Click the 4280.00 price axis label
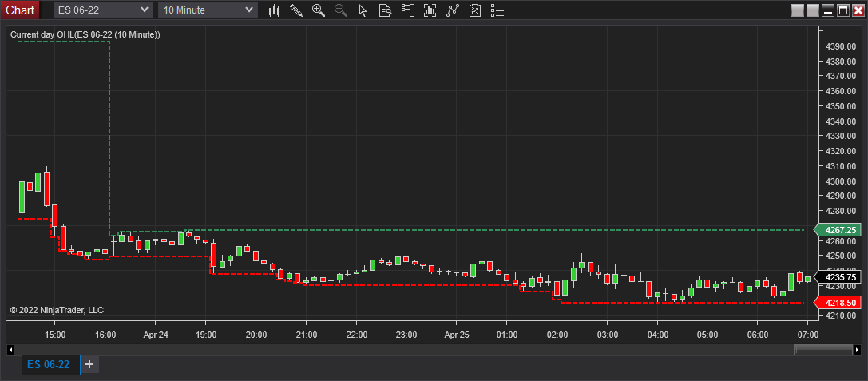The width and height of the screenshot is (868, 381). [x=842, y=211]
